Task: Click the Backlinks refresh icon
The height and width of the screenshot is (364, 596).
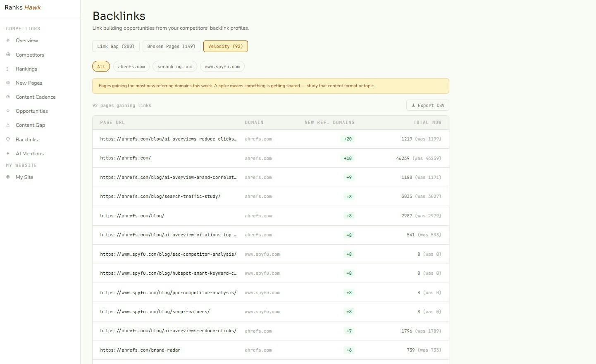Action: tap(8, 139)
